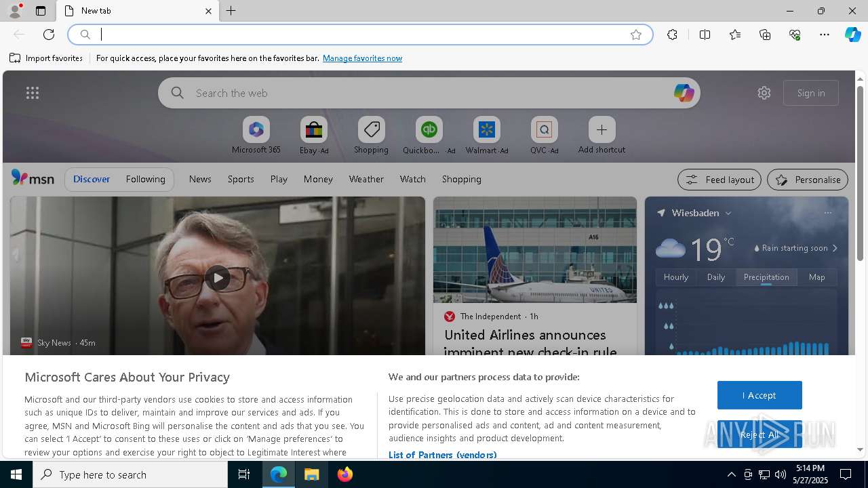
Task: Click the Sign in button
Action: [811, 93]
